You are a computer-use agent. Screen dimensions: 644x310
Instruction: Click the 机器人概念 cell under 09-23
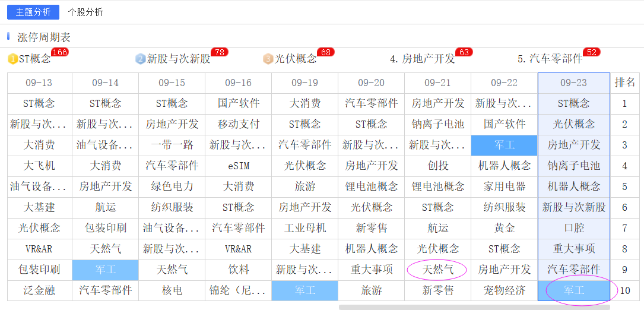[574, 187]
